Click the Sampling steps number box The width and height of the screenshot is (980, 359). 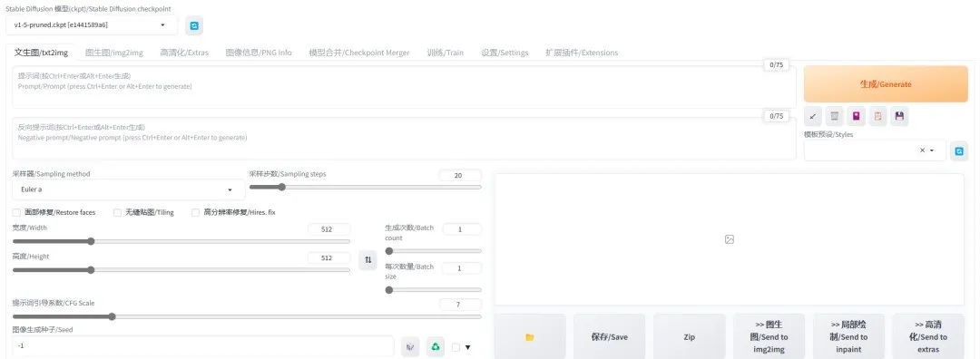pyautogui.click(x=460, y=176)
